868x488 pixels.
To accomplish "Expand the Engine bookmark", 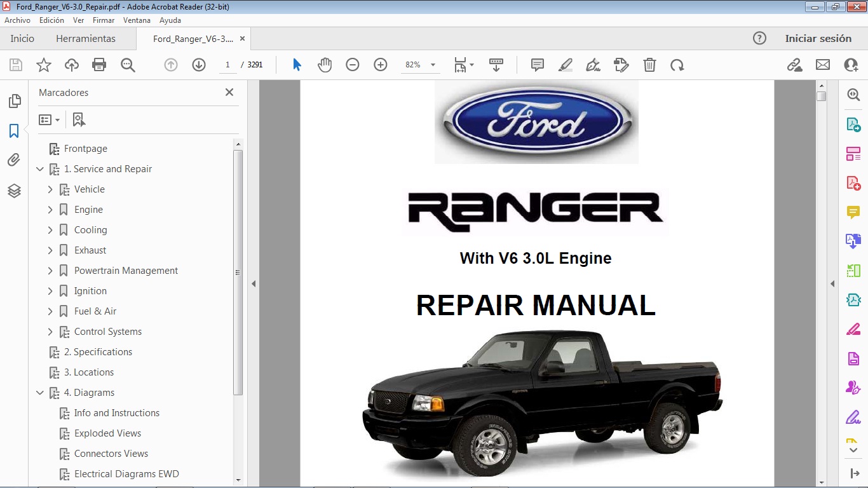I will (x=51, y=209).
